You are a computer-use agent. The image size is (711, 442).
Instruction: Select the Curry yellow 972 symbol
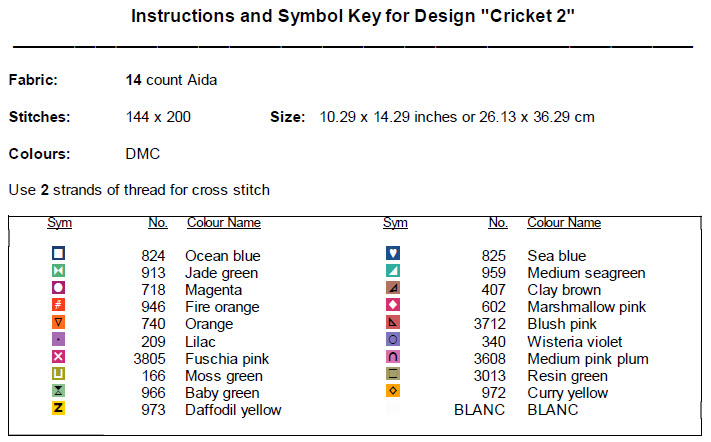click(393, 391)
